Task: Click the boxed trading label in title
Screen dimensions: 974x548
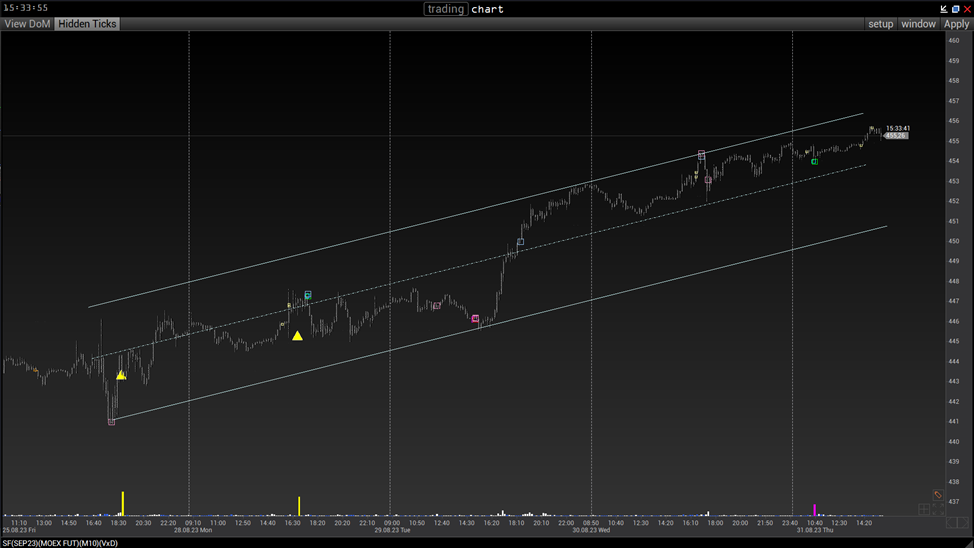Action: pos(445,9)
